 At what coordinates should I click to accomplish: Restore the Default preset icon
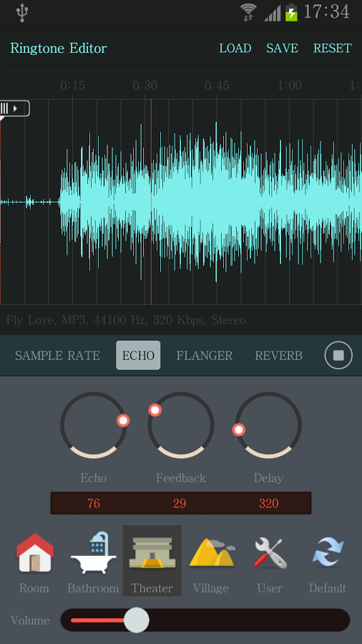click(x=328, y=552)
